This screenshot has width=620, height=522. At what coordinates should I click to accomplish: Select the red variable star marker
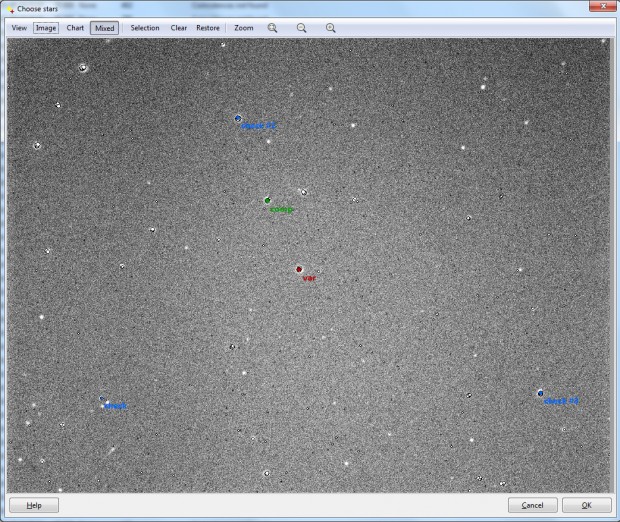pos(299,269)
